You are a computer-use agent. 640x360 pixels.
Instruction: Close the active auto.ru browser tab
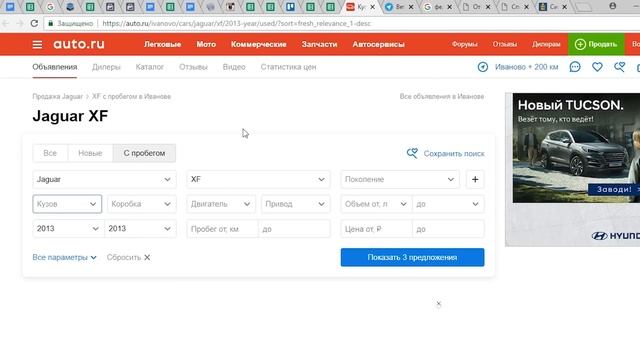(372, 7)
